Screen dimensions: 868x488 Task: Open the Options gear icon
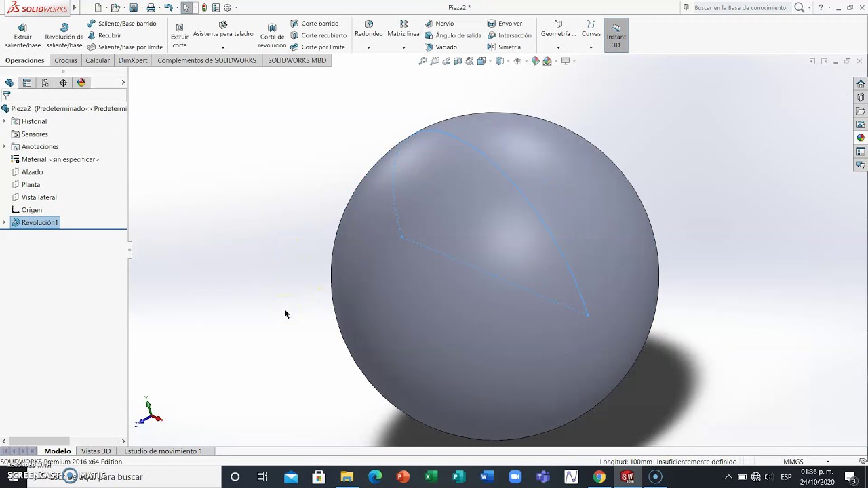[227, 7]
